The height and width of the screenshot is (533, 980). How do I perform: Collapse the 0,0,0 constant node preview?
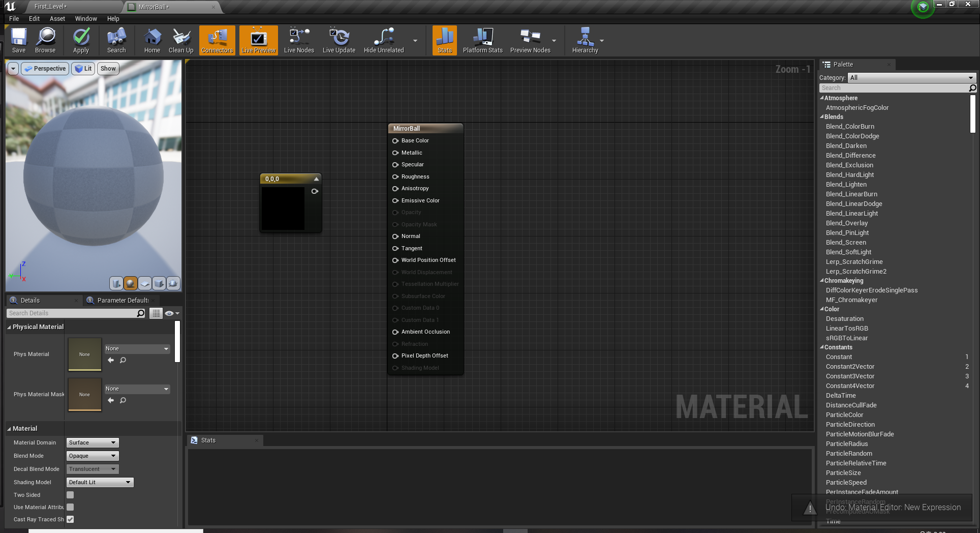click(316, 179)
